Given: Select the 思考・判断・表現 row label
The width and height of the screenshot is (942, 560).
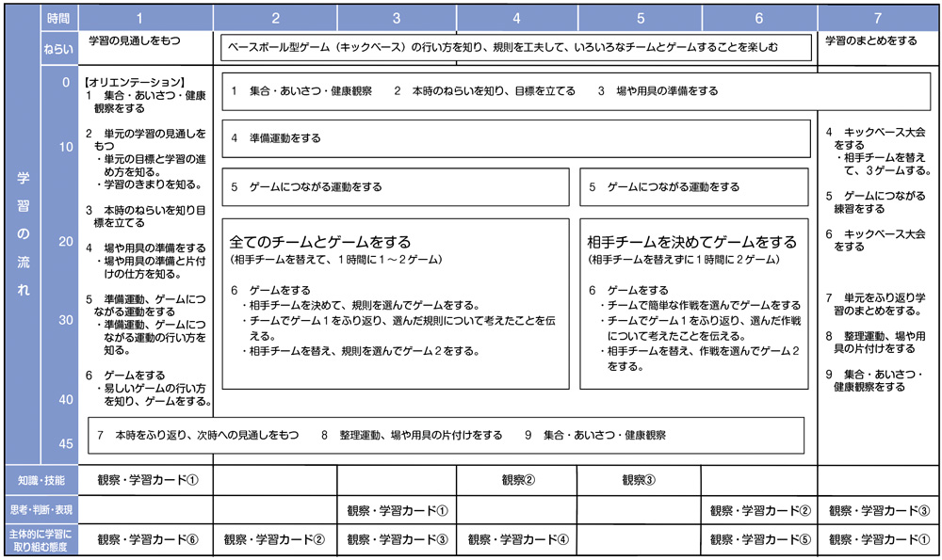Looking at the screenshot, I should (x=41, y=510).
